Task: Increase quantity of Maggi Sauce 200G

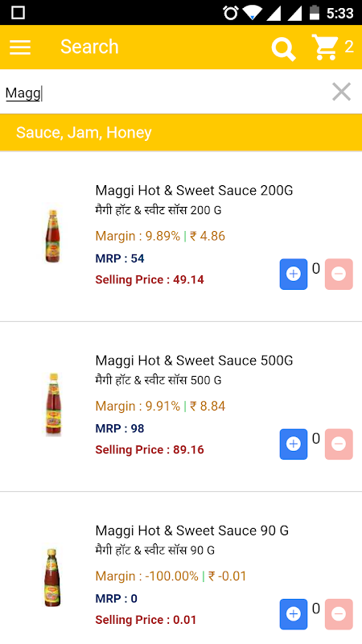Action: point(294,274)
